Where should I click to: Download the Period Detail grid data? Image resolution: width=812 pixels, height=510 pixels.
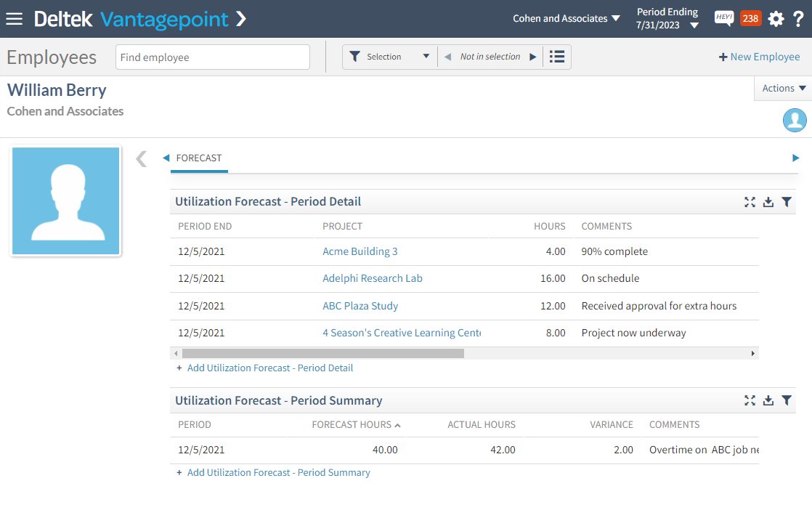pos(768,202)
